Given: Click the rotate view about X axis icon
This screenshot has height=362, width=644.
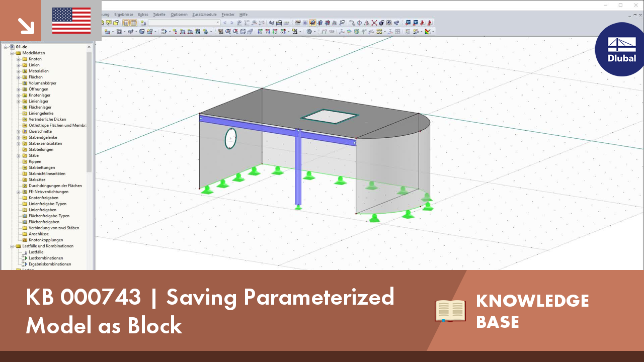Looking at the screenshot, I should point(260,33).
